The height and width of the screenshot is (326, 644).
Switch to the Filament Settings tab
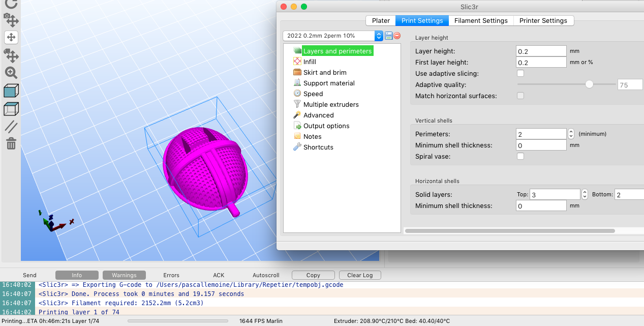click(x=481, y=20)
